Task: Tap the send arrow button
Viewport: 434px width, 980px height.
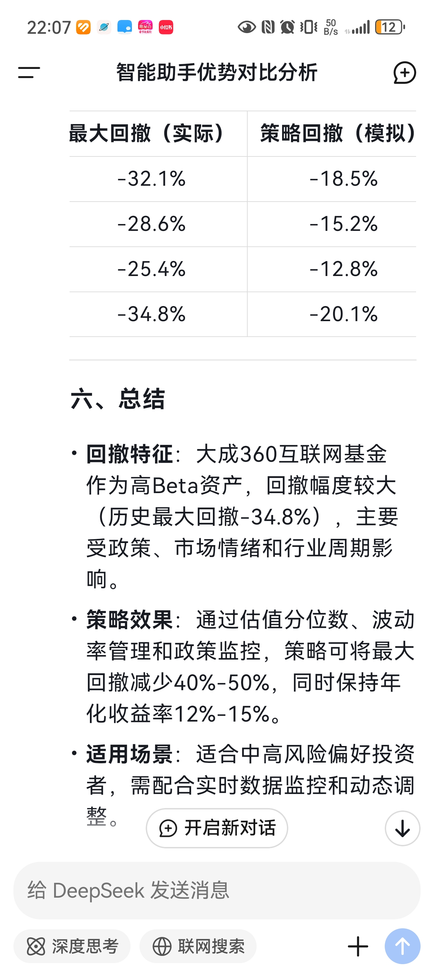Action: 402,946
